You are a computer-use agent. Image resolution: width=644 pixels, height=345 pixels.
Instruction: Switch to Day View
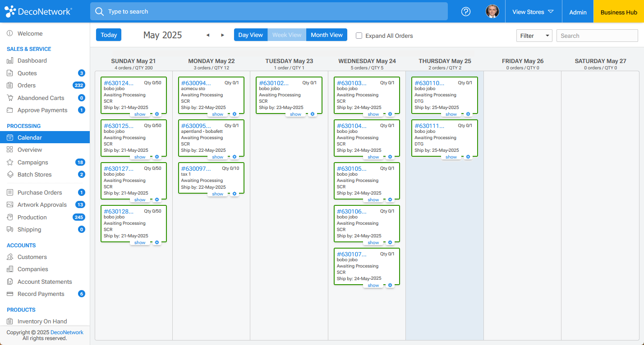(x=251, y=35)
